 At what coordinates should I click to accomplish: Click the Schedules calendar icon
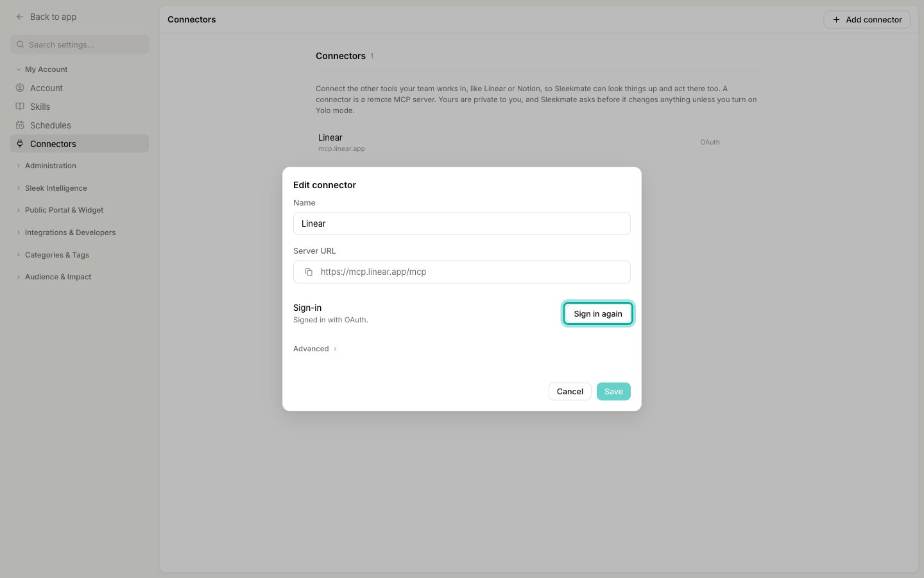20,125
